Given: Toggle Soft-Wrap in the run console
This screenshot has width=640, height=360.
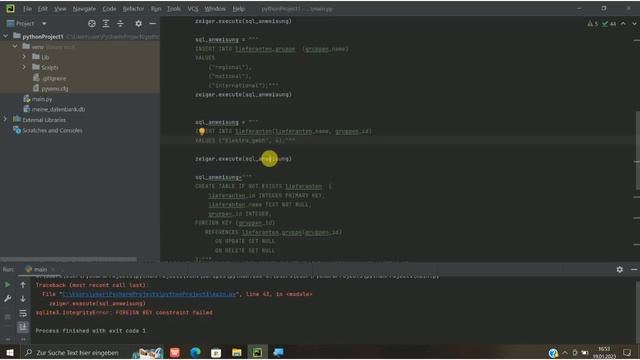Looking at the screenshot, I should [x=23, y=313].
